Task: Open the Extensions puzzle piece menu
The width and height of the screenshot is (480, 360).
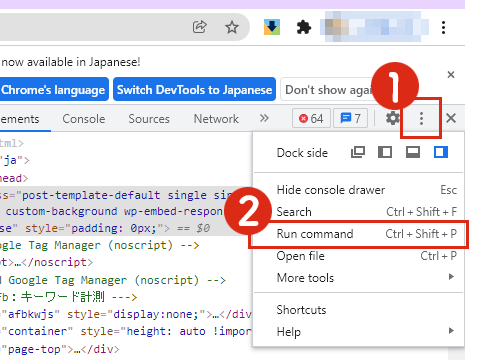Action: (304, 27)
